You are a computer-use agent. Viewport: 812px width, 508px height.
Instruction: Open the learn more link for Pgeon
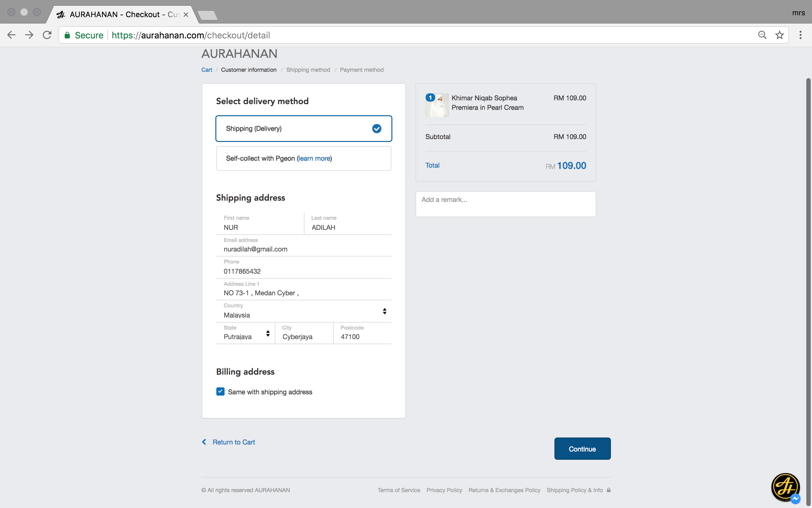[314, 158]
